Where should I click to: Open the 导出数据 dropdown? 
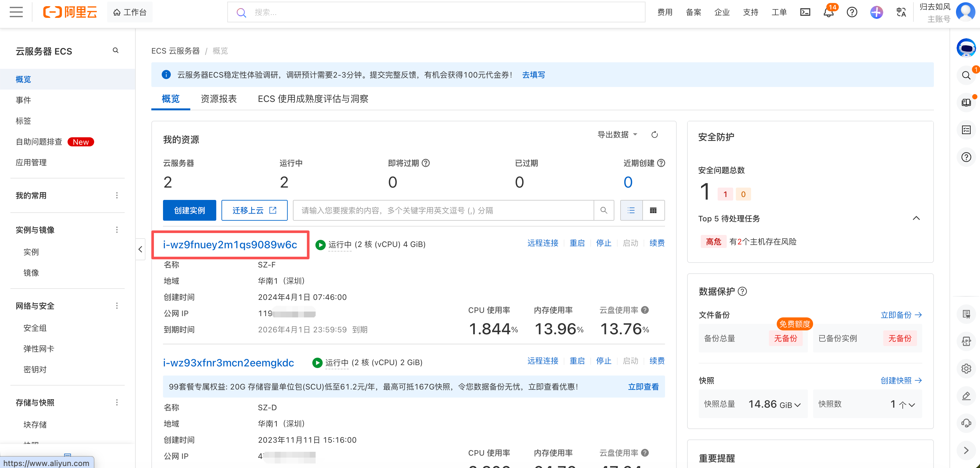tap(617, 135)
